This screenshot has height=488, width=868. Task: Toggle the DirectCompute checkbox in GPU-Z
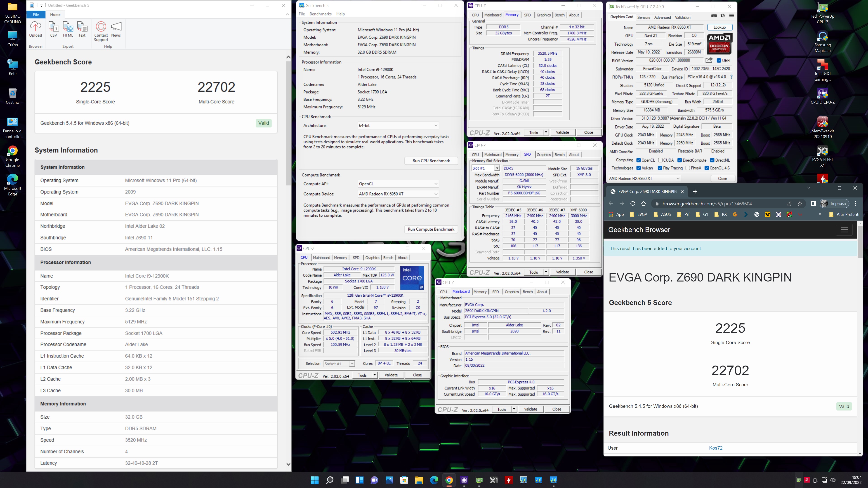(x=680, y=160)
